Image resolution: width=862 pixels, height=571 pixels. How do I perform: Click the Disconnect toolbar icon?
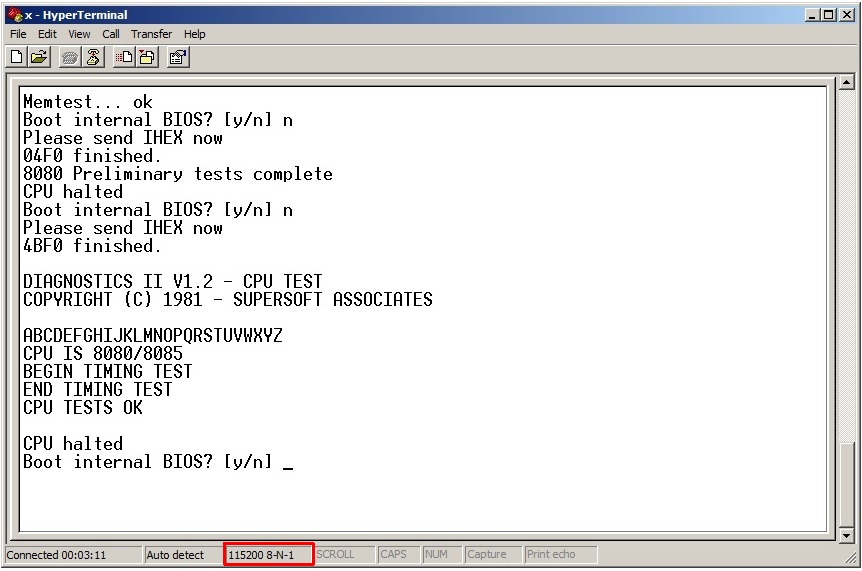(93, 57)
